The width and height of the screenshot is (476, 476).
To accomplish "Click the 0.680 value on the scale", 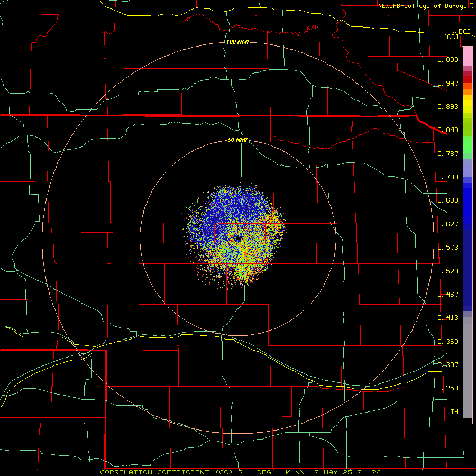I will point(448,200).
